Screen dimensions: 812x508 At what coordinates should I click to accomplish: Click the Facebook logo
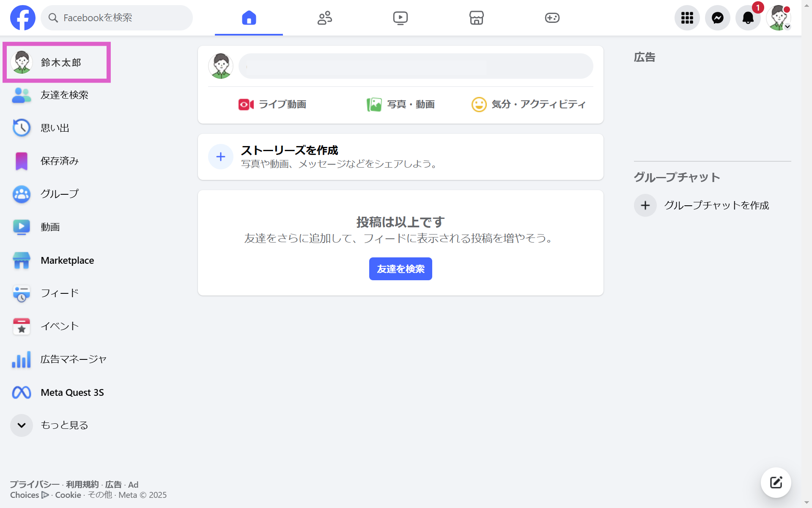(23, 18)
